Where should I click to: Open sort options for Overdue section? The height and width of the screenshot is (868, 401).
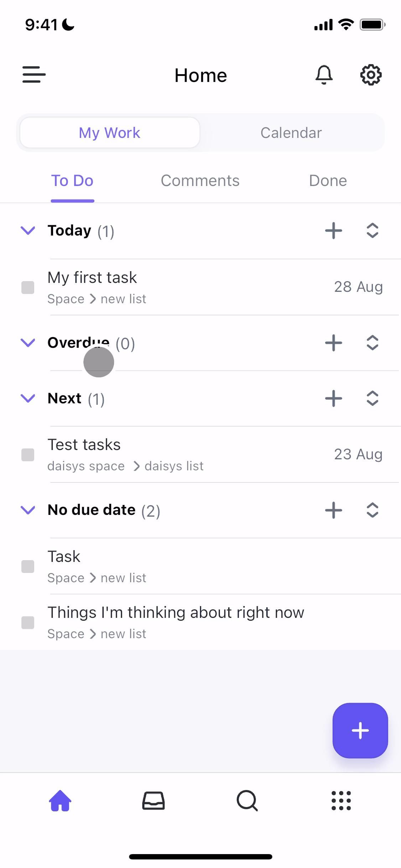click(x=372, y=343)
